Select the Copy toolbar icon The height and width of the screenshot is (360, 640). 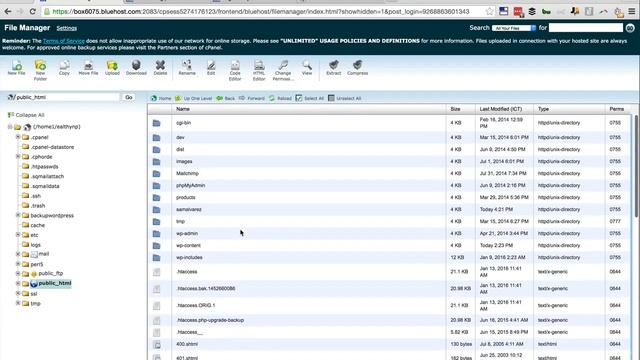click(64, 68)
